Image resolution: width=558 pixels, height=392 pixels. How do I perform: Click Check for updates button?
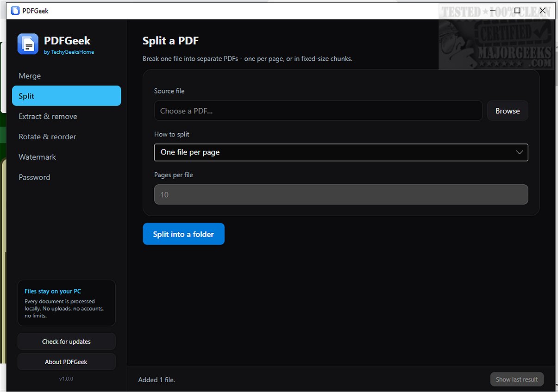click(67, 342)
